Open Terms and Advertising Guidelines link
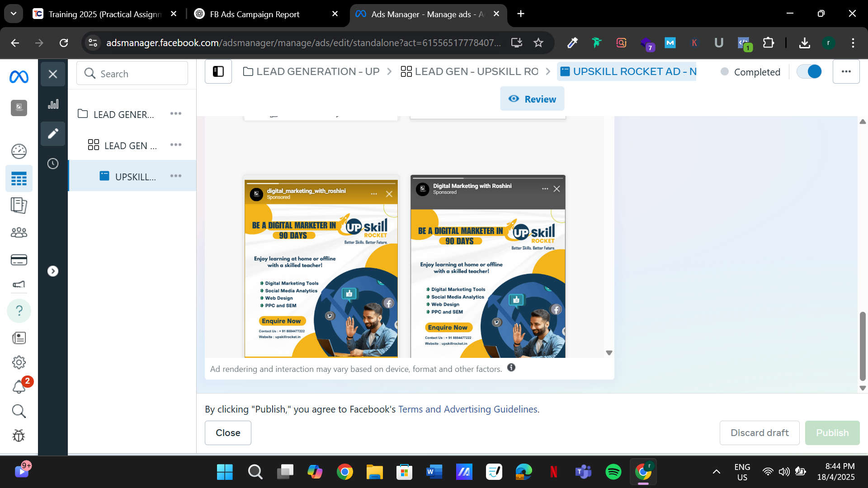The width and height of the screenshot is (868, 488). (x=468, y=409)
